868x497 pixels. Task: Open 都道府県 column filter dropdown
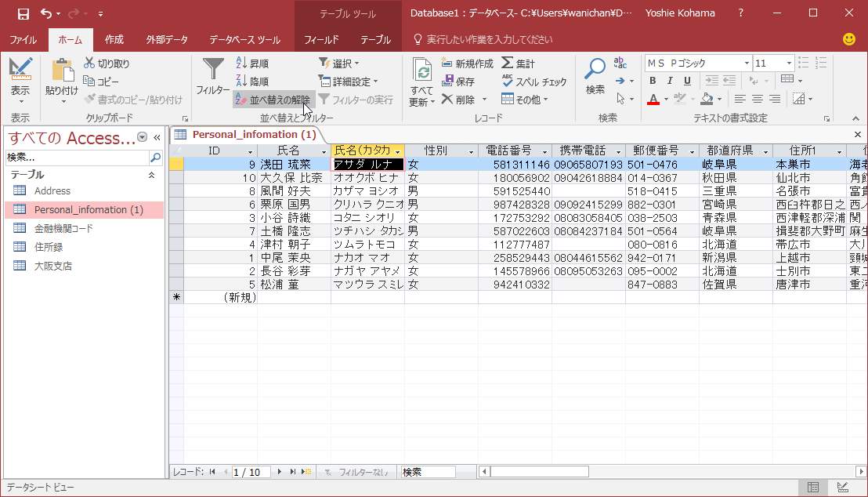tap(765, 152)
